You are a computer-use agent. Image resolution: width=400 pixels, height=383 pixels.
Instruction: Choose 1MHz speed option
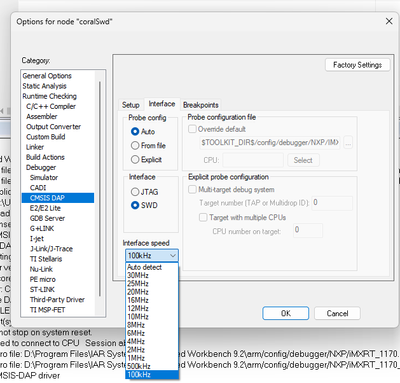[152, 358]
